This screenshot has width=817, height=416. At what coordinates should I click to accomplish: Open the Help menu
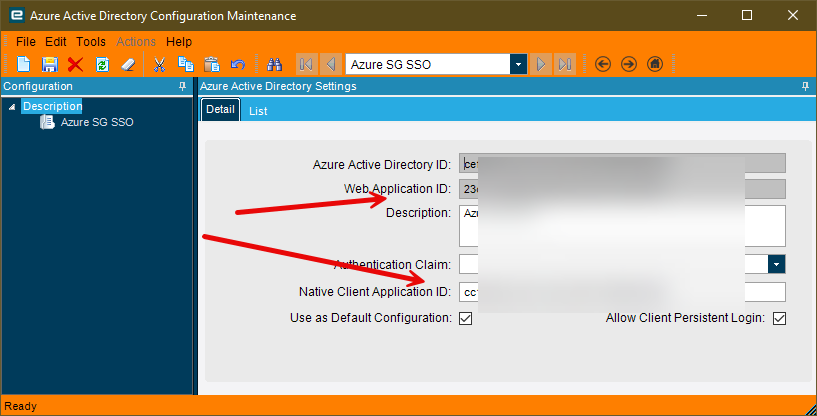(x=179, y=42)
